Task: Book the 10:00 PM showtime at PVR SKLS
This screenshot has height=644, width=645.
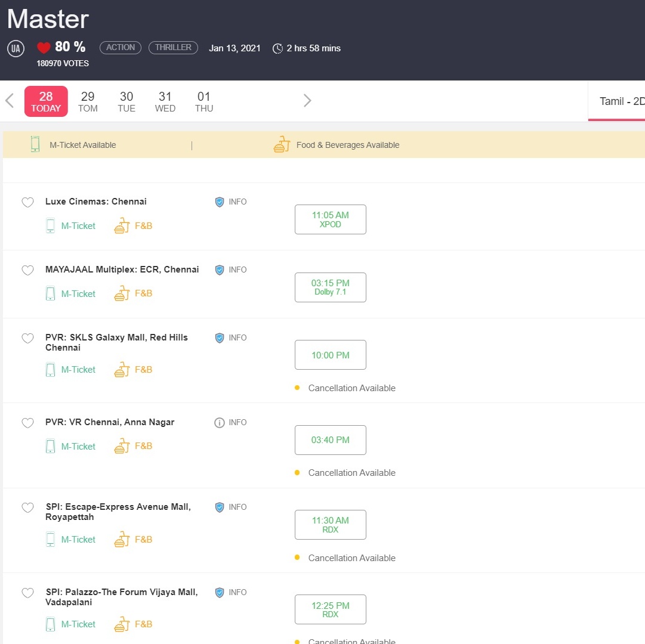Action: (x=331, y=355)
